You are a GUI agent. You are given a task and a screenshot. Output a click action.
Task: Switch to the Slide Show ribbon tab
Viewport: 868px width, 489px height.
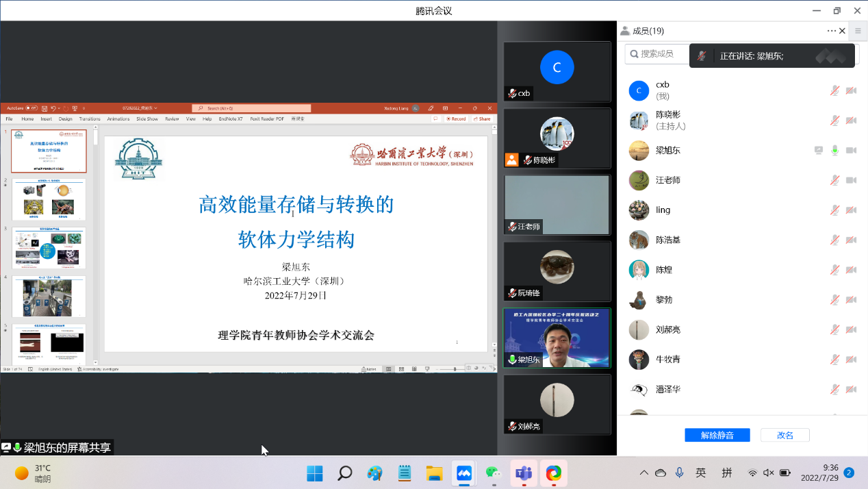coord(146,118)
